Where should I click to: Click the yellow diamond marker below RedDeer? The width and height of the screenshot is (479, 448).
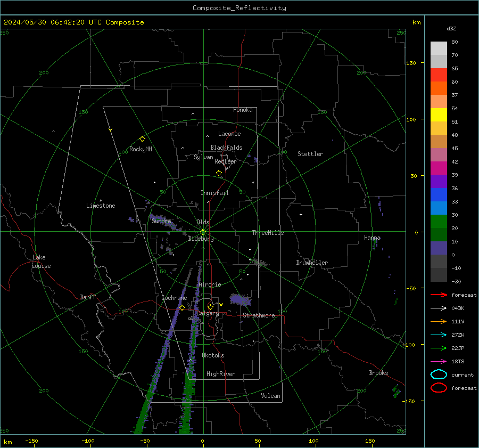point(219,173)
